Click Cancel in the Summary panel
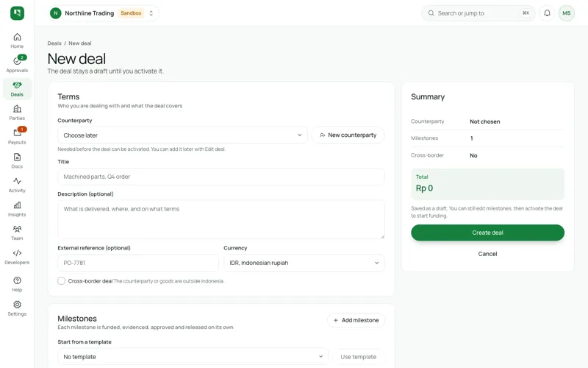 point(487,254)
